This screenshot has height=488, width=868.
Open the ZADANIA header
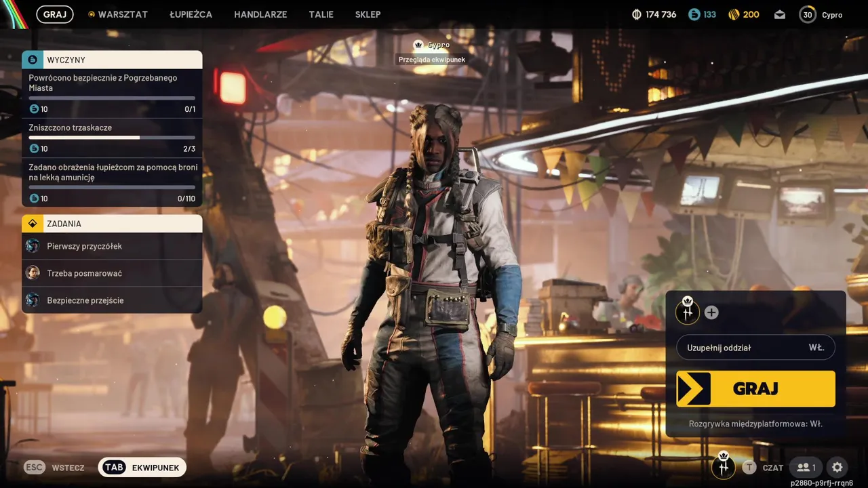click(112, 224)
